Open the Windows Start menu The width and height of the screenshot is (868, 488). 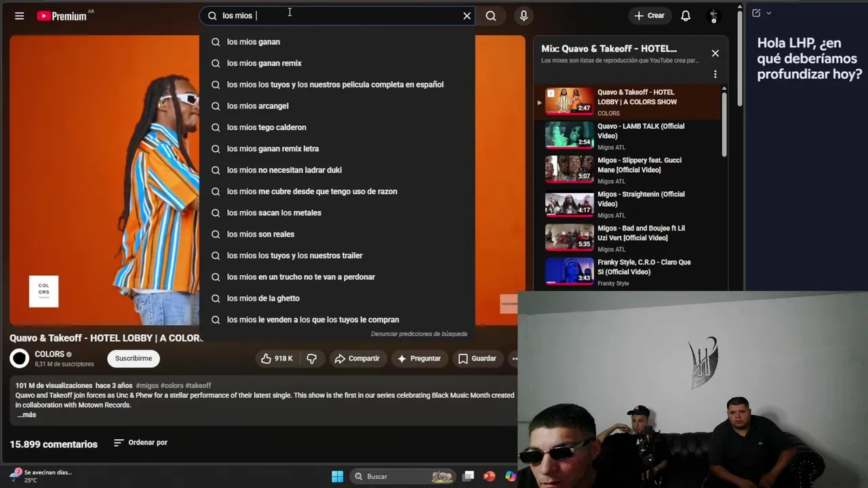(337, 476)
